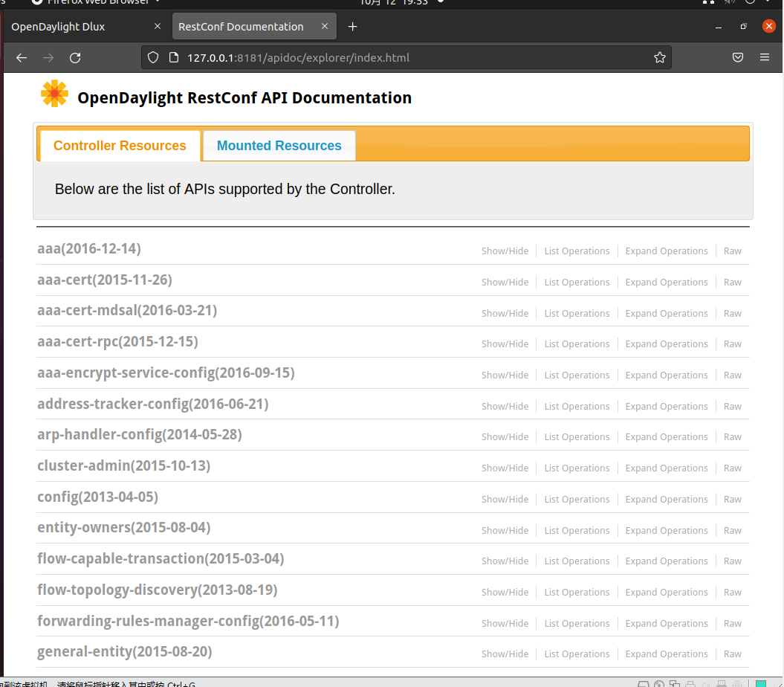
Task: Expand config(2013-04-05) API entry
Action: click(x=97, y=497)
